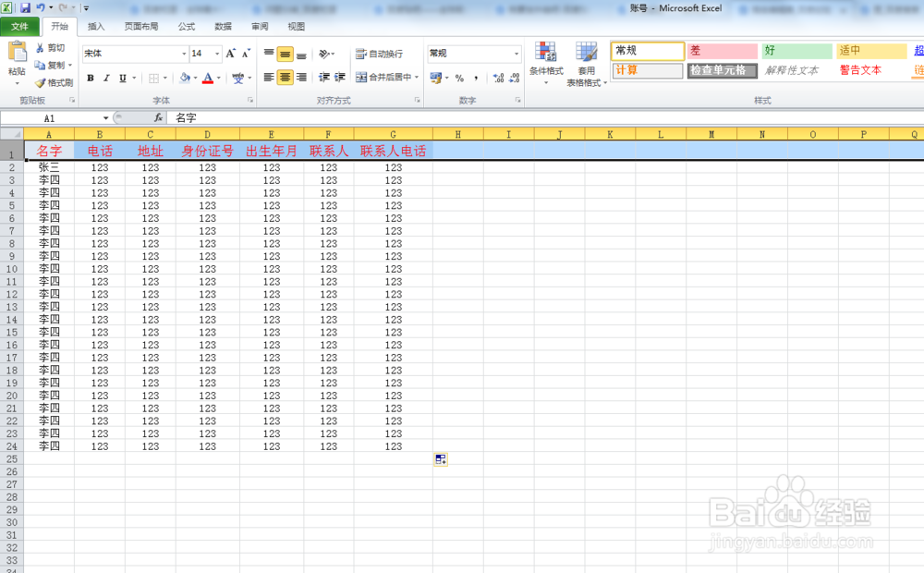This screenshot has height=573, width=924.
Task: Toggle Wrap Text (自动换行)
Action: 380,54
